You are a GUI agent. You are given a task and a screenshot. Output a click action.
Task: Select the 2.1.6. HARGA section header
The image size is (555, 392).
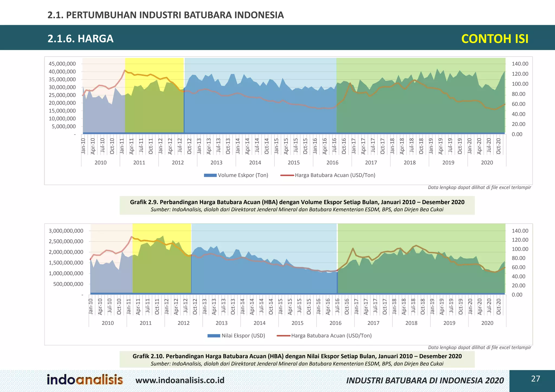(80, 39)
